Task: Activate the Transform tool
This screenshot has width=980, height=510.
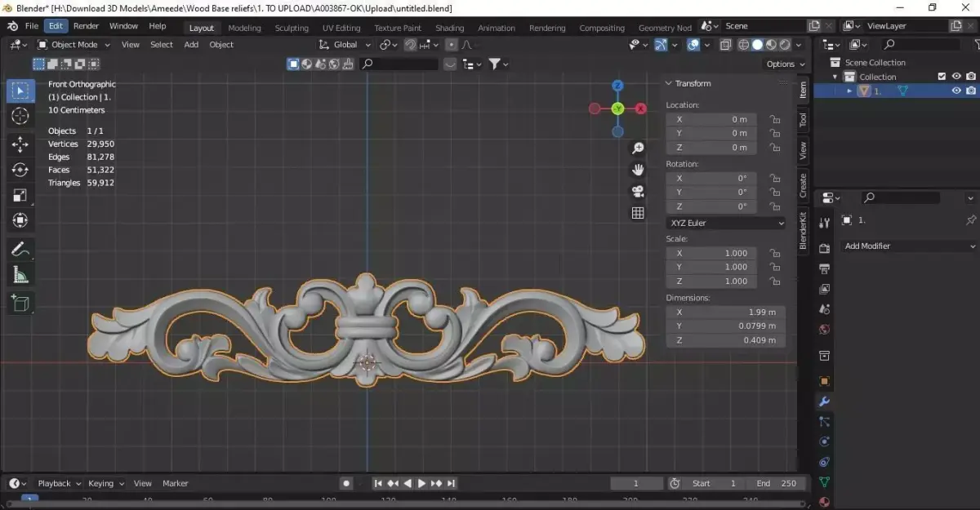Action: coord(20,220)
